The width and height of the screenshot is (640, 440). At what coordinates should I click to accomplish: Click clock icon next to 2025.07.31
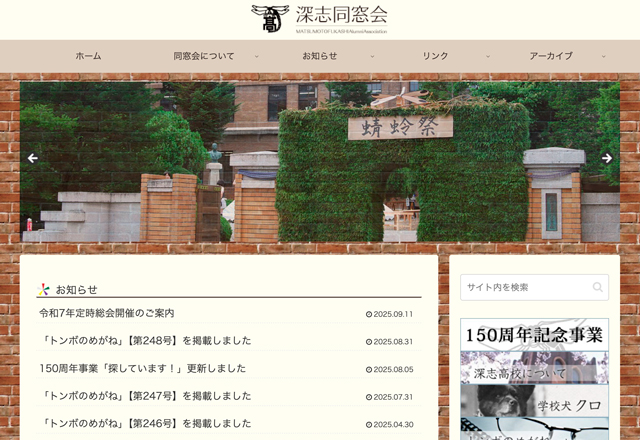369,397
